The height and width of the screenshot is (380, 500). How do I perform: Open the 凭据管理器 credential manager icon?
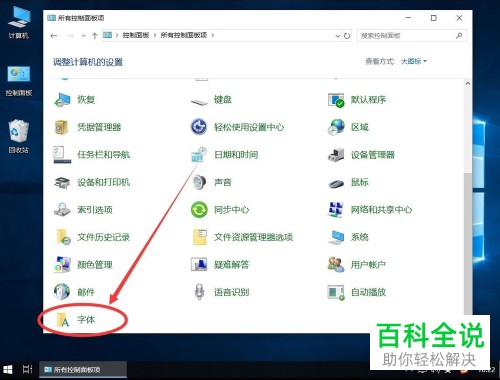62,127
